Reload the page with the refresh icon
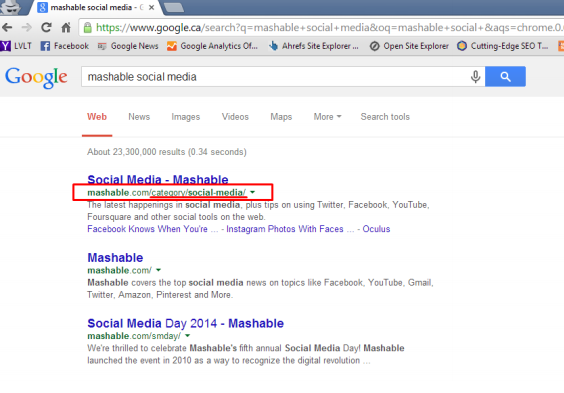Screen dimensions: 564x393 pos(46,27)
